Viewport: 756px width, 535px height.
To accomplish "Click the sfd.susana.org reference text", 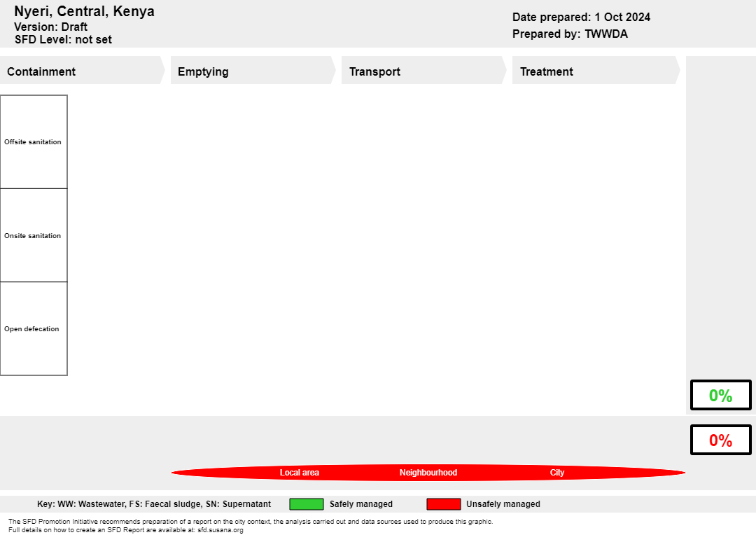I will (220, 529).
